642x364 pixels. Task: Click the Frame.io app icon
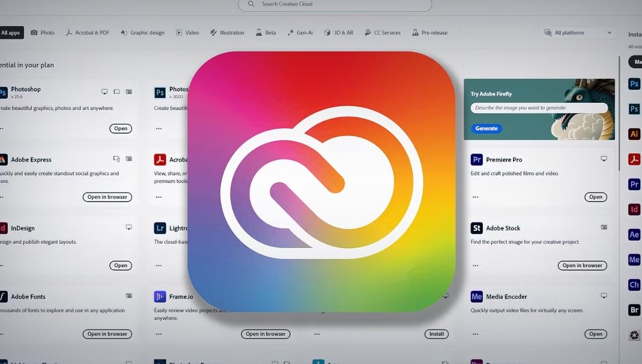160,297
